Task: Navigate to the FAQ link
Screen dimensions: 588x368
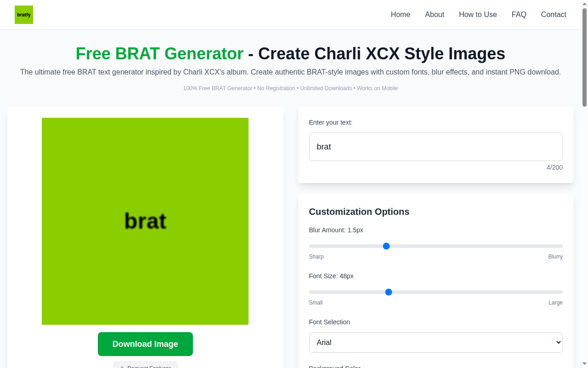Action: click(519, 15)
